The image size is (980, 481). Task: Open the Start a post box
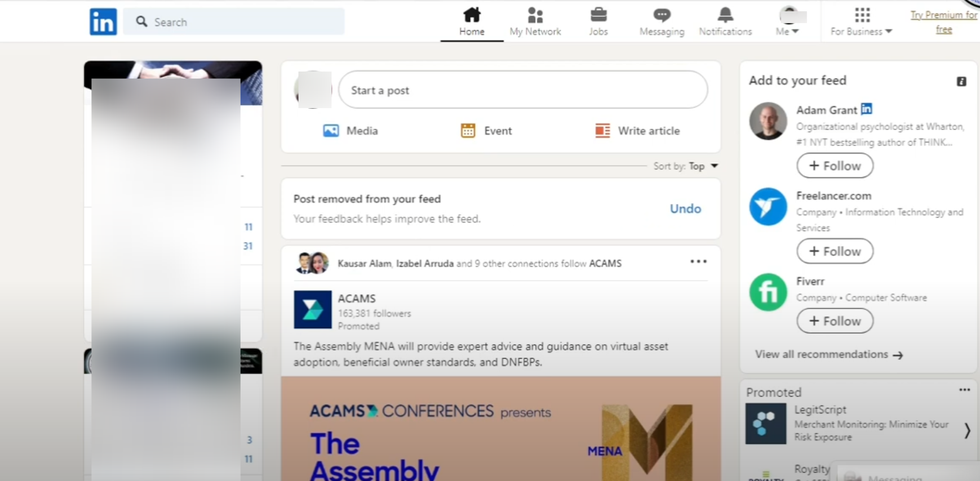click(x=523, y=90)
